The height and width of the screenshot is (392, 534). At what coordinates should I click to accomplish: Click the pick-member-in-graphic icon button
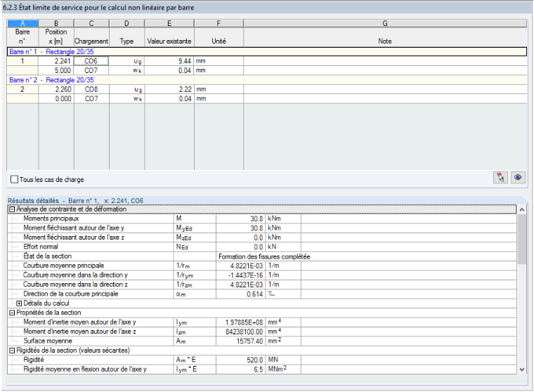point(500,178)
